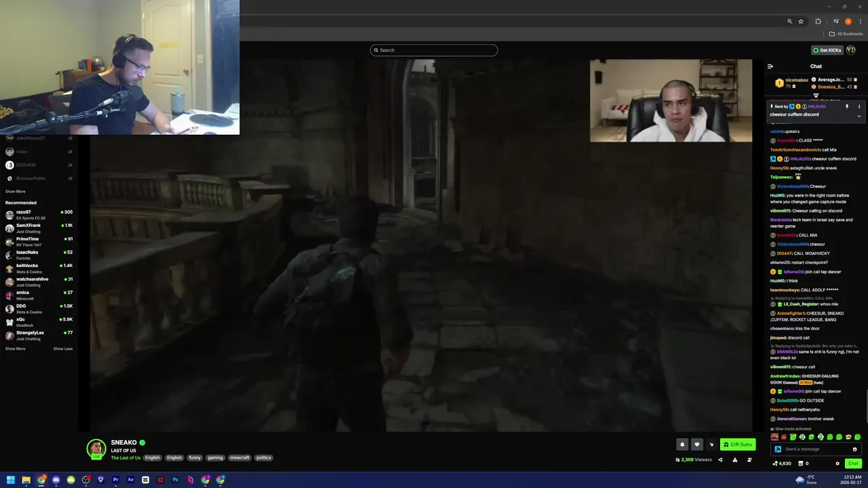The width and height of the screenshot is (868, 488).
Task: Open recommended channel PrimeTime
Action: tap(39, 242)
